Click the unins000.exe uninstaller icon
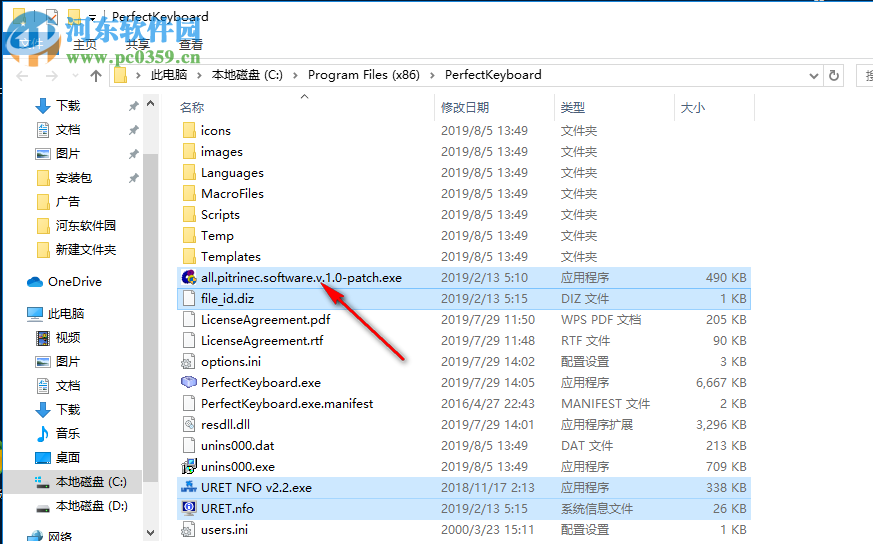This screenshot has width=873, height=544. [189, 466]
